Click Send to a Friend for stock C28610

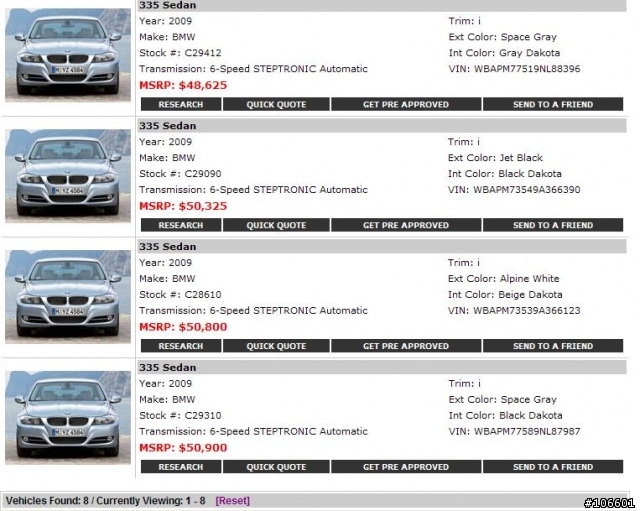pyautogui.click(x=553, y=346)
